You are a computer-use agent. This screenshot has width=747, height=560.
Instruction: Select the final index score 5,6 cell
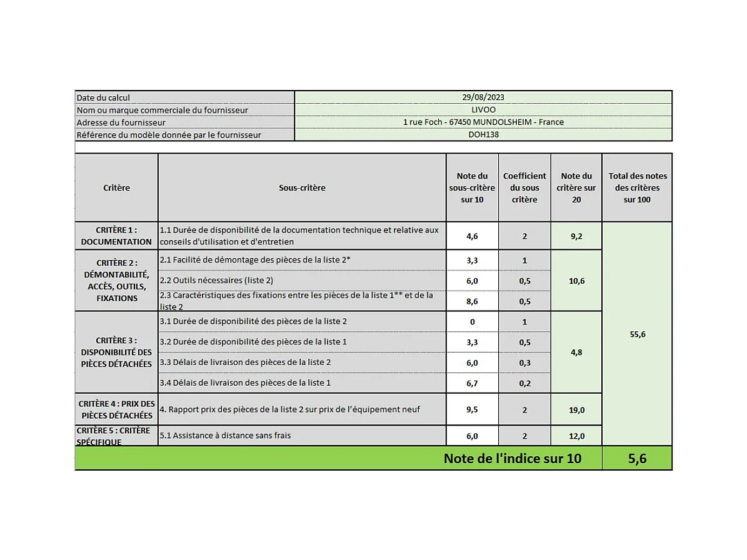[x=636, y=458]
